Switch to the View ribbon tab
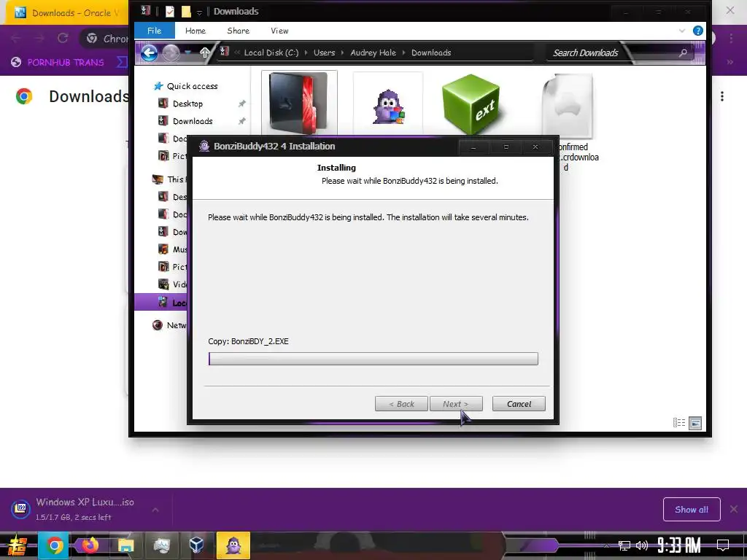Image resolution: width=747 pixels, height=560 pixels. pyautogui.click(x=279, y=31)
